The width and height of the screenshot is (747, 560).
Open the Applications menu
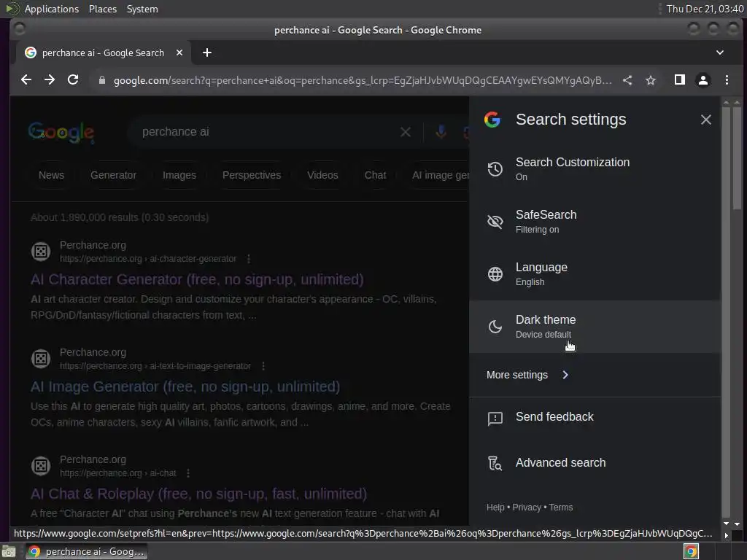52,9
